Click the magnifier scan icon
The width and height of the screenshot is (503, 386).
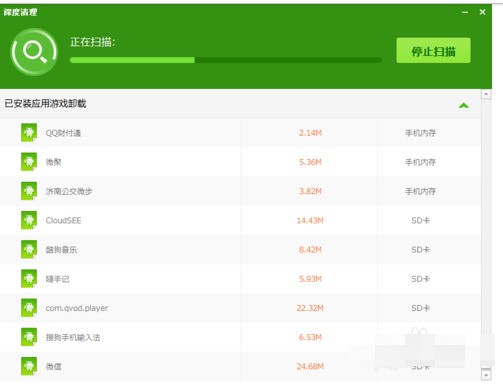pyautogui.click(x=34, y=52)
